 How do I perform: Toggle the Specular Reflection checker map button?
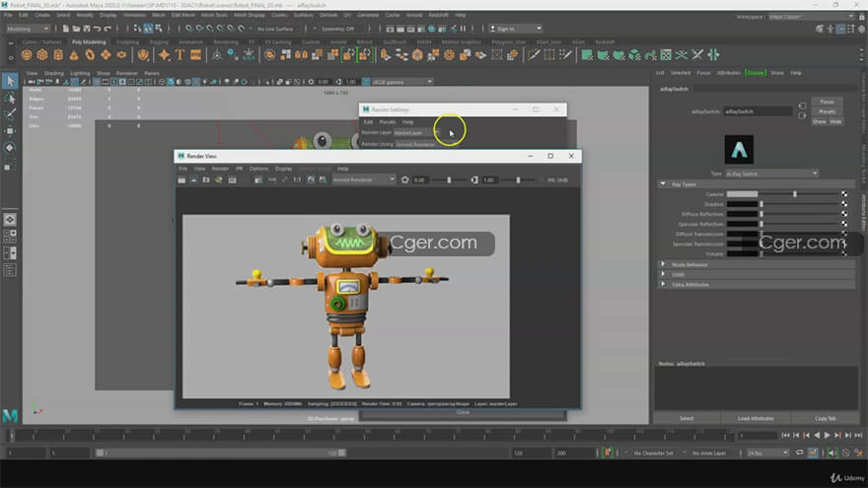coord(844,224)
